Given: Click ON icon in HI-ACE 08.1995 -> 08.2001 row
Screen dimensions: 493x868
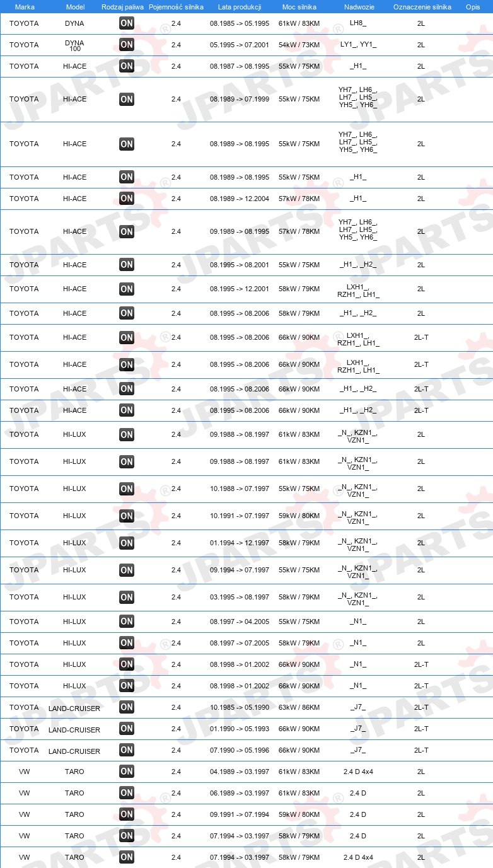Looking at the screenshot, I should pos(127,265).
